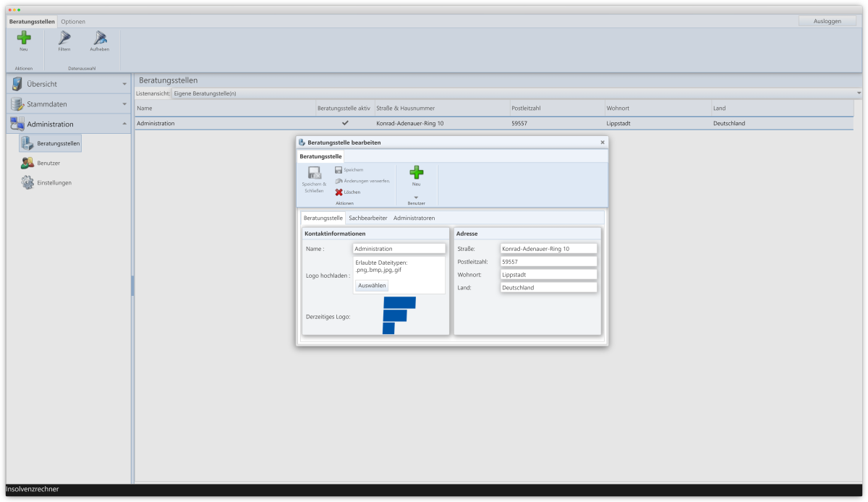This screenshot has width=868, height=502.
Task: Click the green Neu Benutzer icon in dialog
Action: coord(416,173)
